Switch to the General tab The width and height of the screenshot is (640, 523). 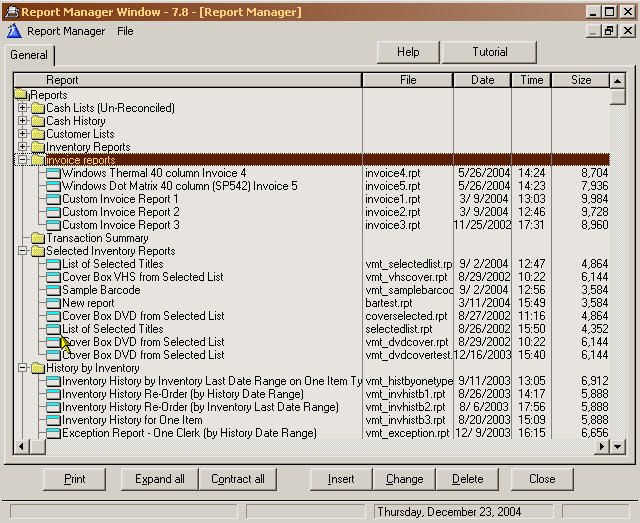pyautogui.click(x=29, y=56)
